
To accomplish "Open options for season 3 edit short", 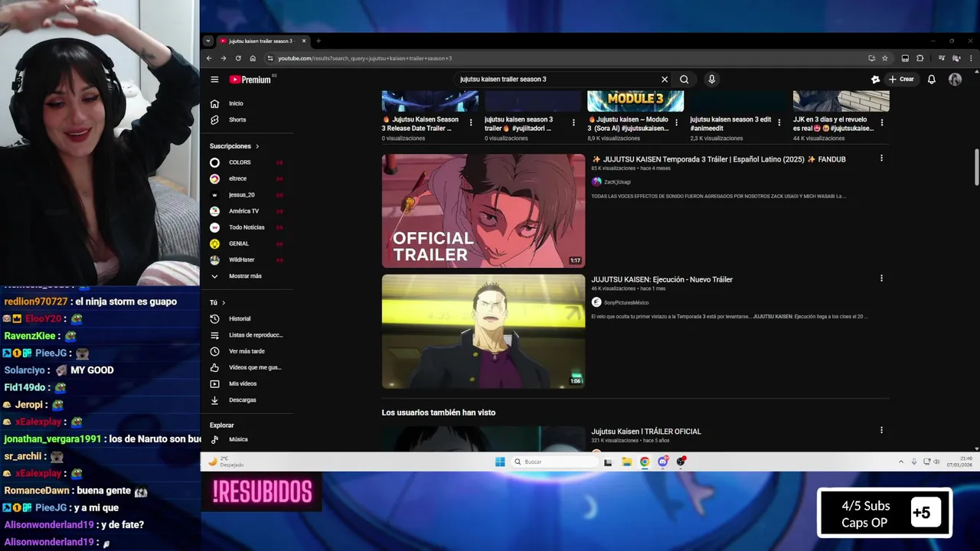I will point(779,122).
